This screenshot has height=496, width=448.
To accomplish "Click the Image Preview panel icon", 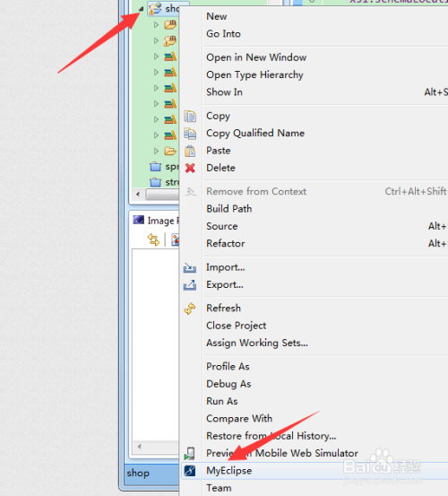I will pyautogui.click(x=138, y=220).
